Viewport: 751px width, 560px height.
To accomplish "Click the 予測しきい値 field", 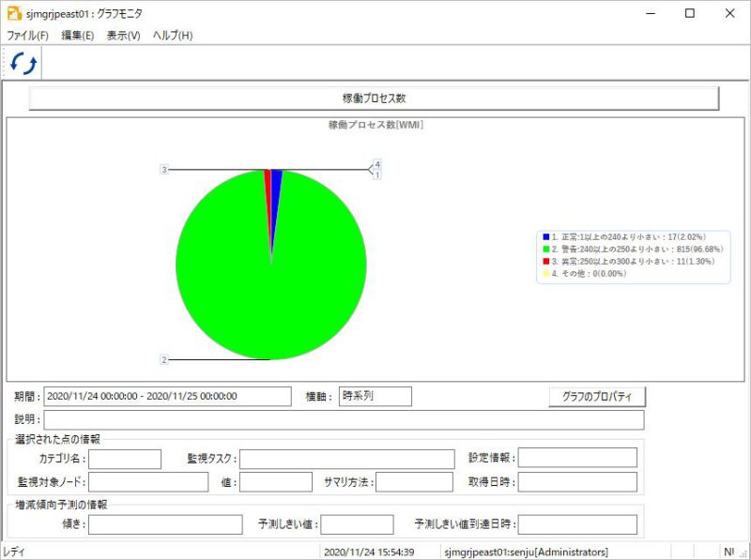I will click(x=358, y=524).
